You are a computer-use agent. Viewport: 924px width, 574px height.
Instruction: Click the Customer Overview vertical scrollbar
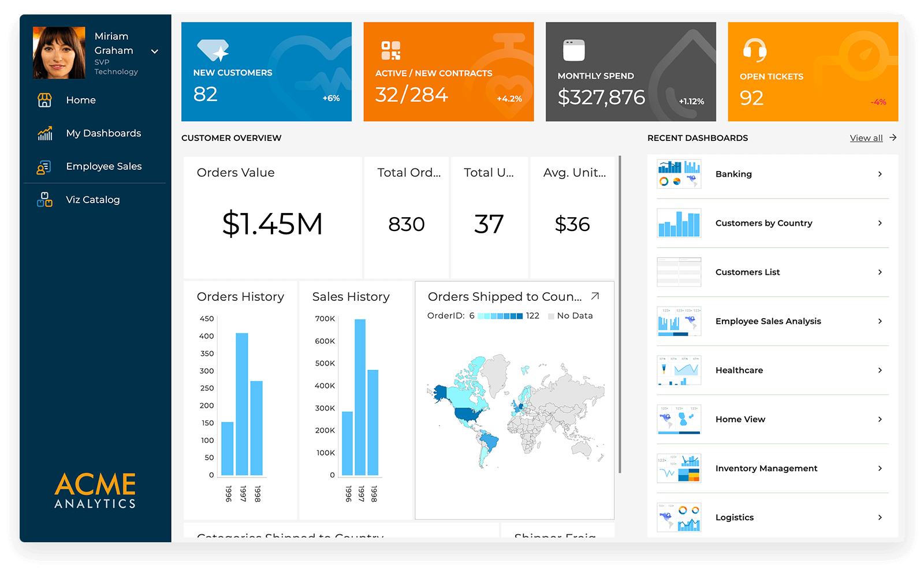[620, 314]
